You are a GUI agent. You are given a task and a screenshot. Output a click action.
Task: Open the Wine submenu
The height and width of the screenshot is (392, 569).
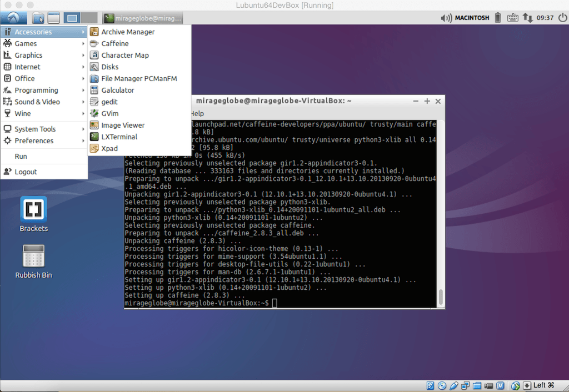pos(44,113)
